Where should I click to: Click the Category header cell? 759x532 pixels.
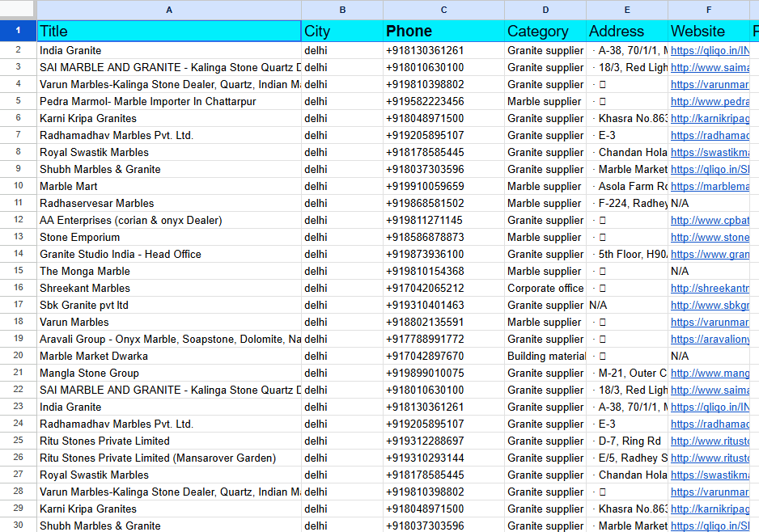click(x=545, y=31)
